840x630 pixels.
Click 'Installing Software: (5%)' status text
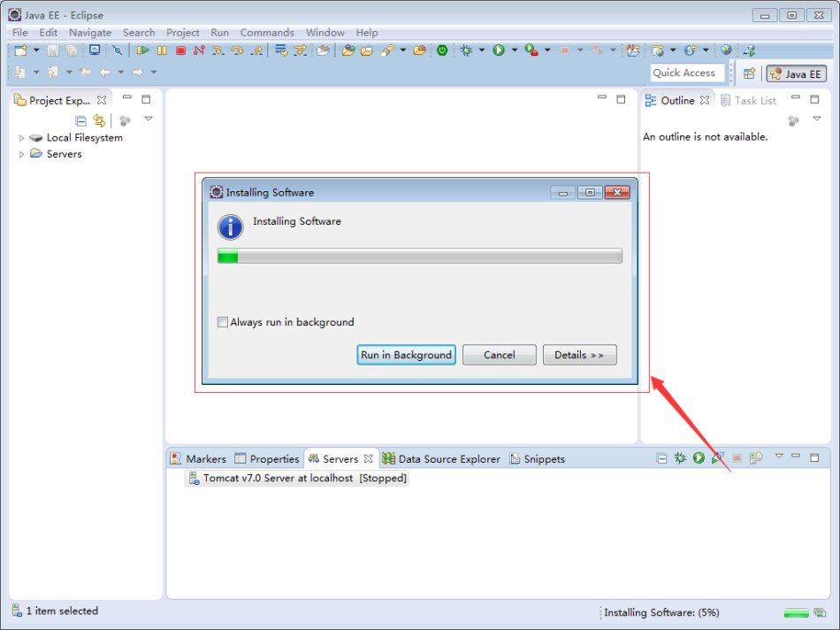pyautogui.click(x=661, y=612)
